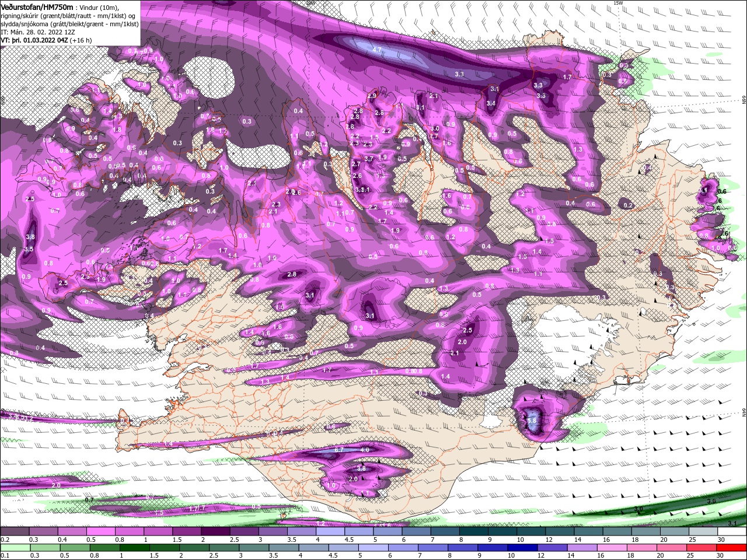Image resolution: width=747 pixels, height=560 pixels.
Task: Click the 3.4 value near the northeast coast
Action: [x=491, y=104]
